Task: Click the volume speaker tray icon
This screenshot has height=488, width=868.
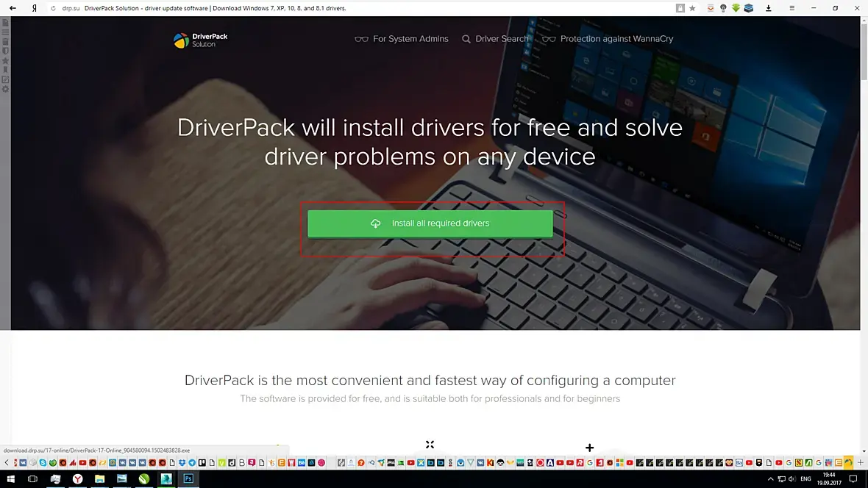Action: 791,478
